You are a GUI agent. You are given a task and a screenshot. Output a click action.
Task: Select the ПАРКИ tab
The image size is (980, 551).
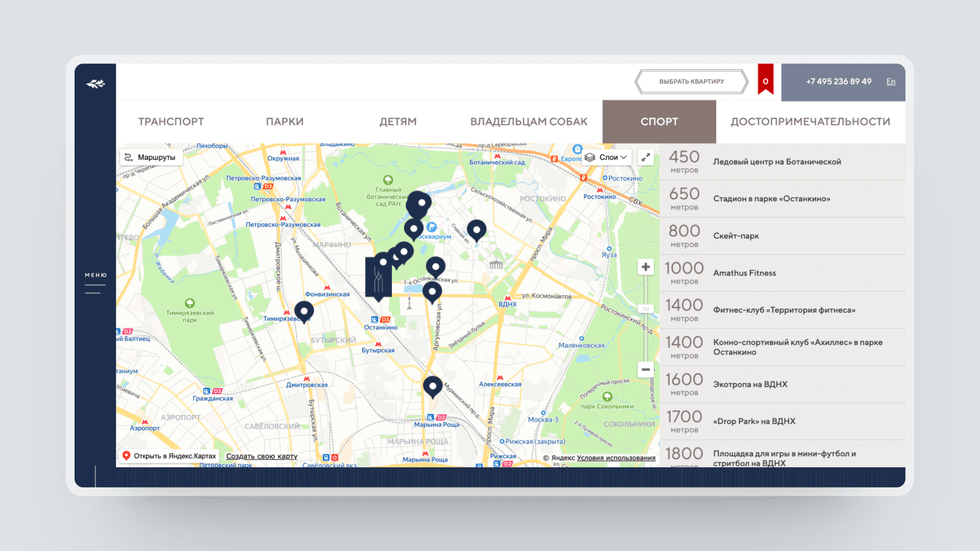coord(284,122)
